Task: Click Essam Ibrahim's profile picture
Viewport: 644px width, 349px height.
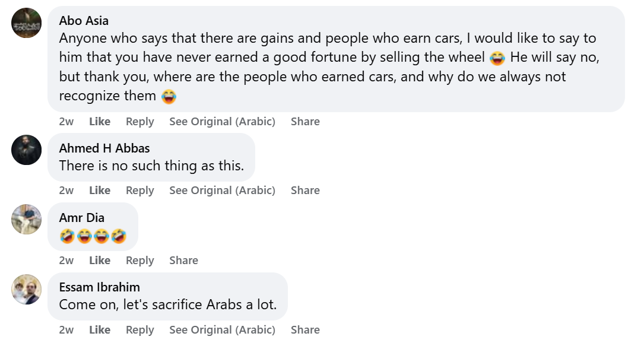Action: pyautogui.click(x=27, y=290)
